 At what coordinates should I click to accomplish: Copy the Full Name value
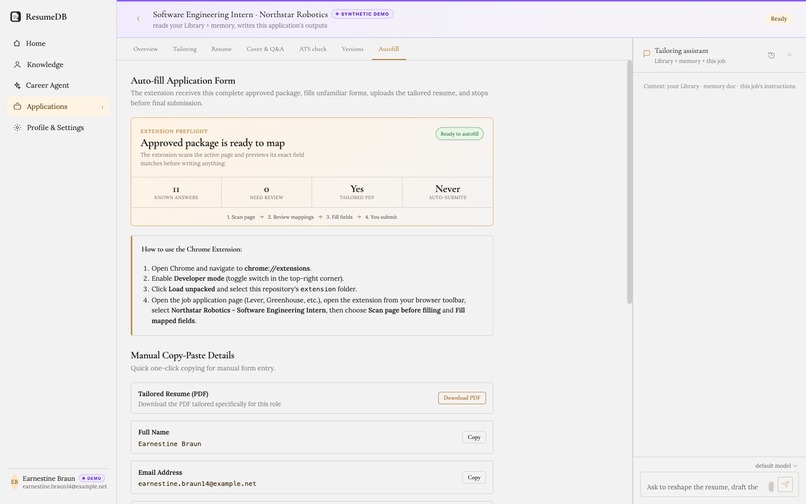click(x=473, y=437)
